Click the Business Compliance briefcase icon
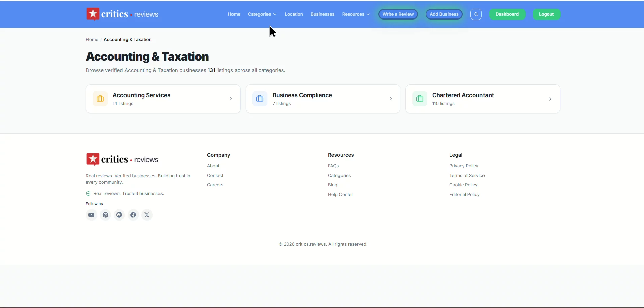The image size is (644, 308). [x=260, y=99]
